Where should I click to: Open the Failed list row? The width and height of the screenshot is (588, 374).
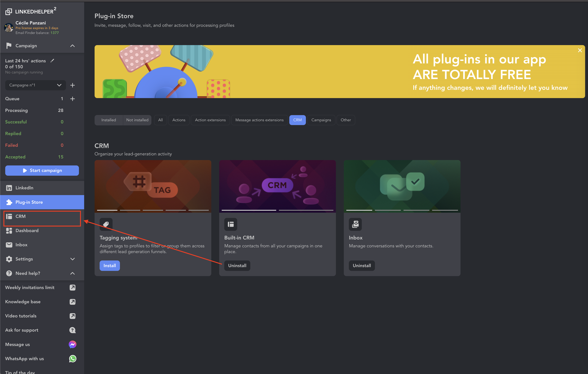(x=34, y=145)
